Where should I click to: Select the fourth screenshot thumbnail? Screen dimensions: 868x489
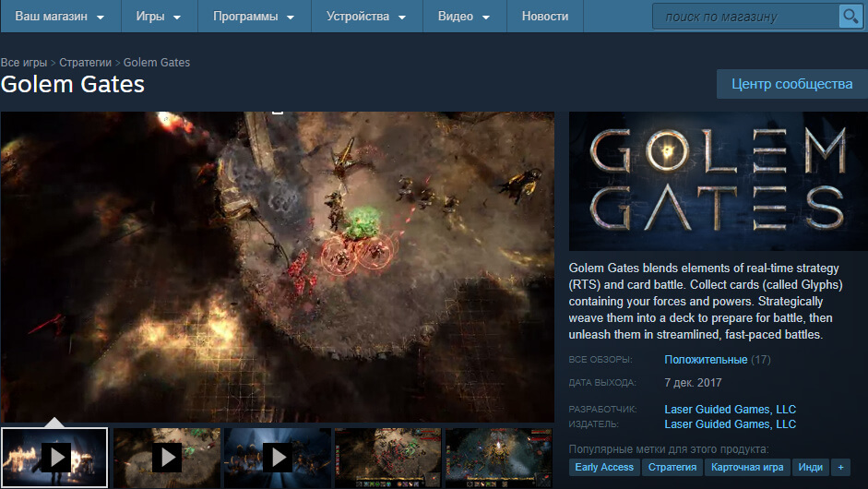coord(388,458)
